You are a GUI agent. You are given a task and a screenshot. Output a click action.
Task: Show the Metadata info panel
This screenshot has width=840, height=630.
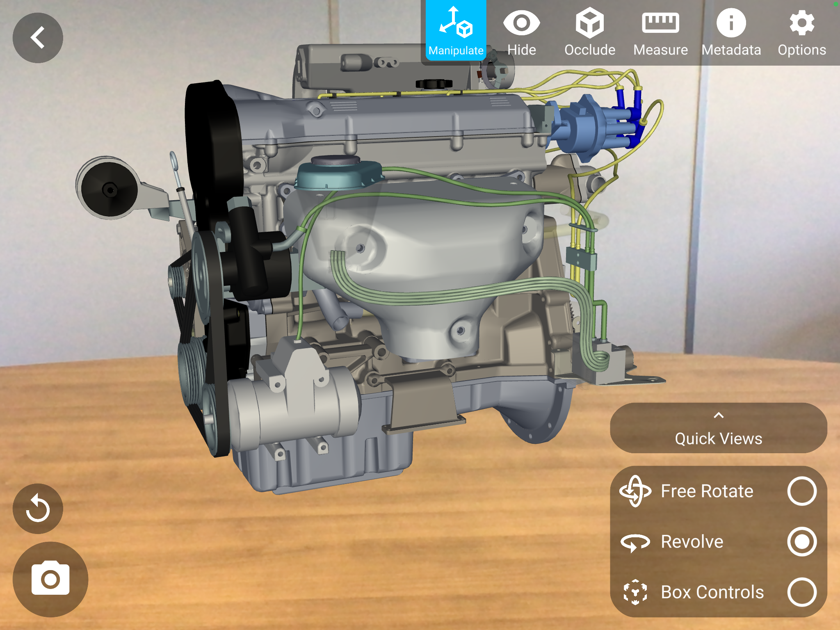(x=731, y=31)
